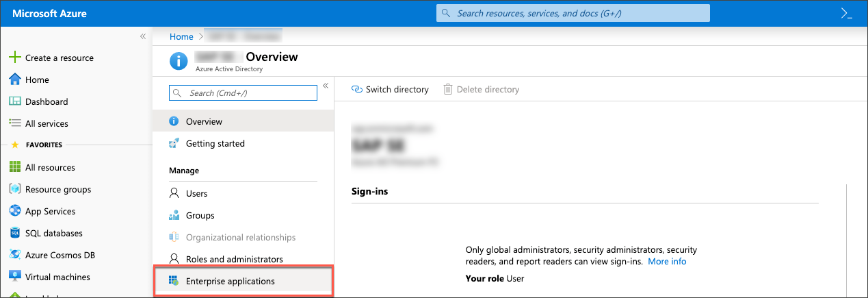This screenshot has height=298, width=868.
Task: Click the Switch directory button
Action: click(x=390, y=89)
